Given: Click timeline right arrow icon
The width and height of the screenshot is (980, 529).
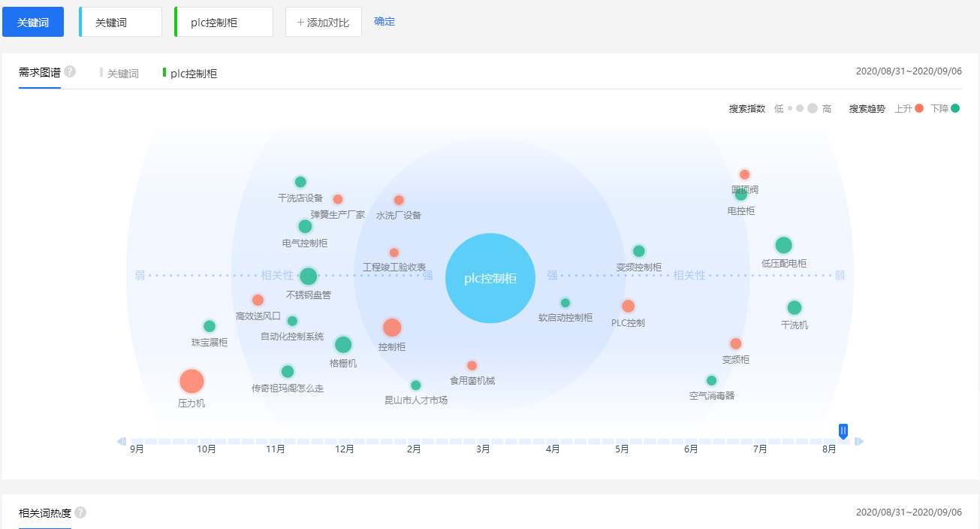Looking at the screenshot, I should click(x=859, y=441).
